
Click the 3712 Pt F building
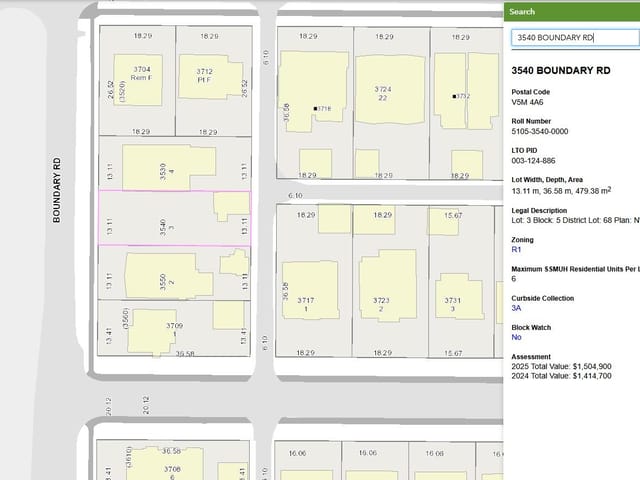(x=211, y=77)
